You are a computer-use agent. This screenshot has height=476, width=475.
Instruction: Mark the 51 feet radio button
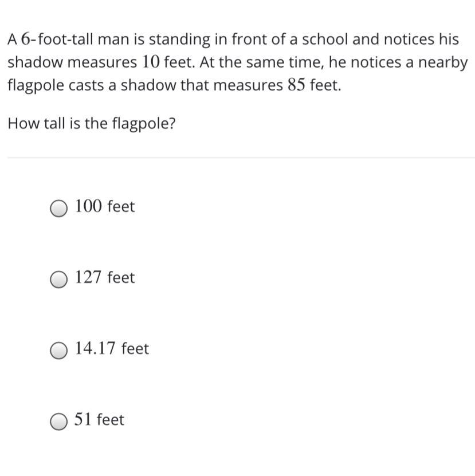(58, 422)
